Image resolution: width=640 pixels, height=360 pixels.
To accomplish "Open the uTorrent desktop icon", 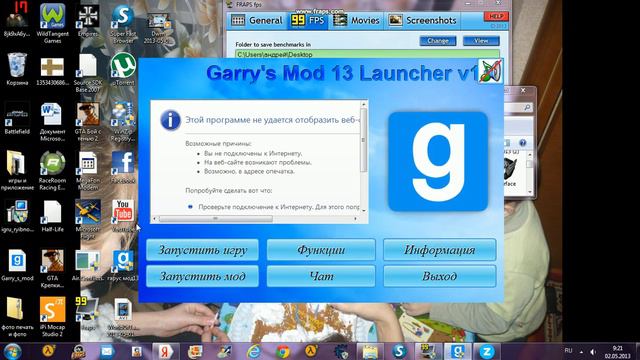I will click(123, 69).
